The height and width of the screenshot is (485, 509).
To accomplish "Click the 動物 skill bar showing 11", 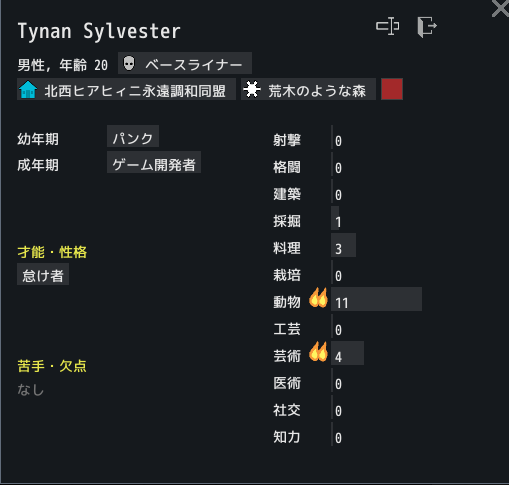I will [x=376, y=299].
